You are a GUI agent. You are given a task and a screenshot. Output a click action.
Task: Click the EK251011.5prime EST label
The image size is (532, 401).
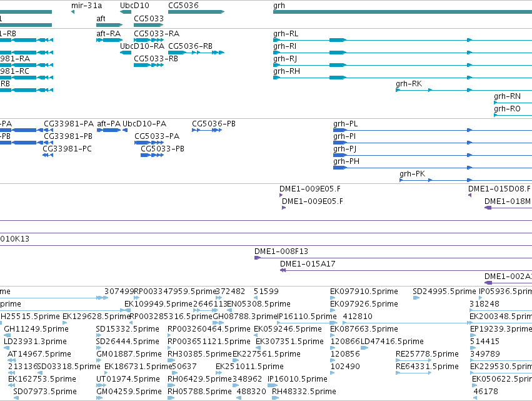click(x=249, y=367)
